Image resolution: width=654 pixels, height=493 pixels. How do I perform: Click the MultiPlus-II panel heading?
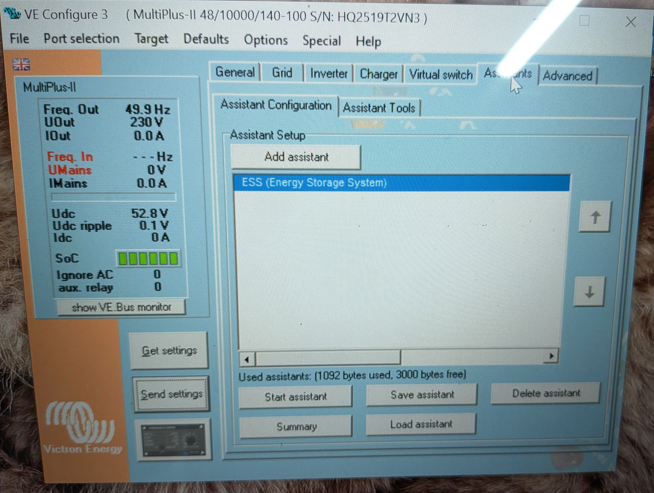coord(49,87)
